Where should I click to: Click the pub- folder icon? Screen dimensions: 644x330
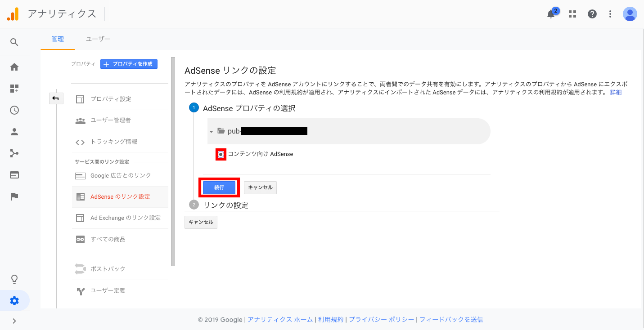221,131
